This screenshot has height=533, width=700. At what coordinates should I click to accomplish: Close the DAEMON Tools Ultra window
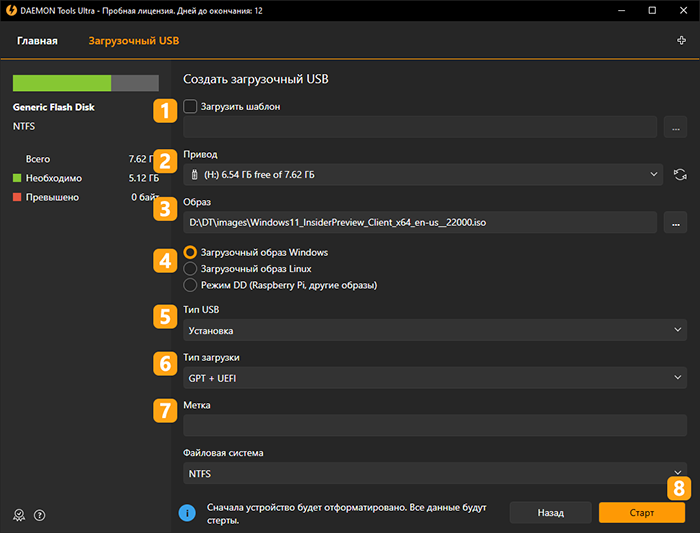coord(683,10)
